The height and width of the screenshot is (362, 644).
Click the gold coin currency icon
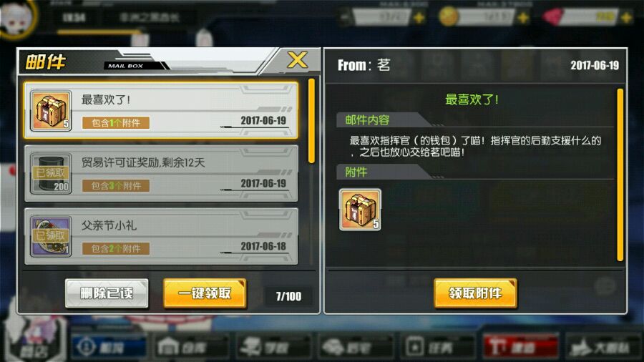point(448,17)
